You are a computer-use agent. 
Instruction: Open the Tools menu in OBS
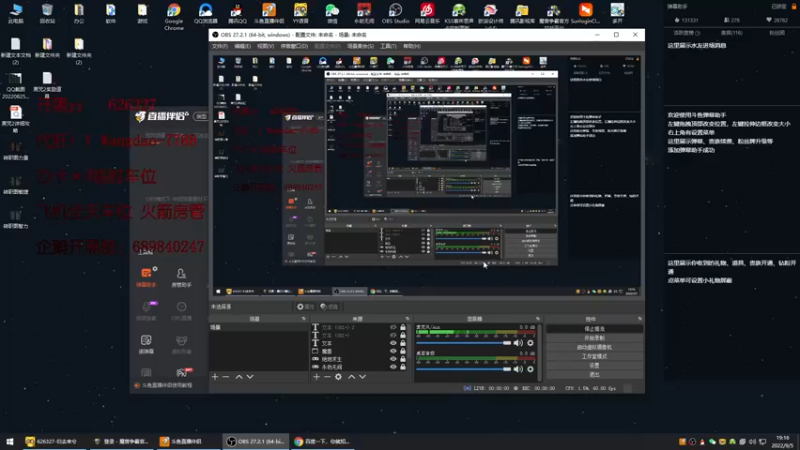coord(388,46)
